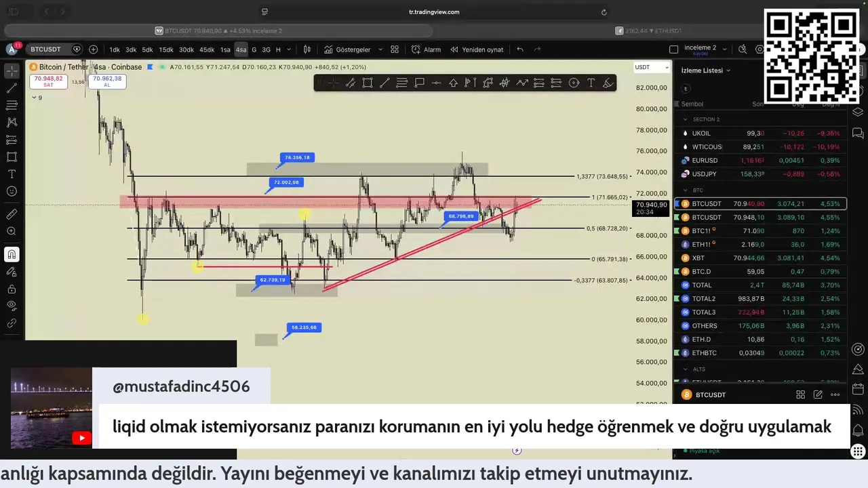Select UKOIL in the watchlist
The width and height of the screenshot is (868, 488).
760,134
